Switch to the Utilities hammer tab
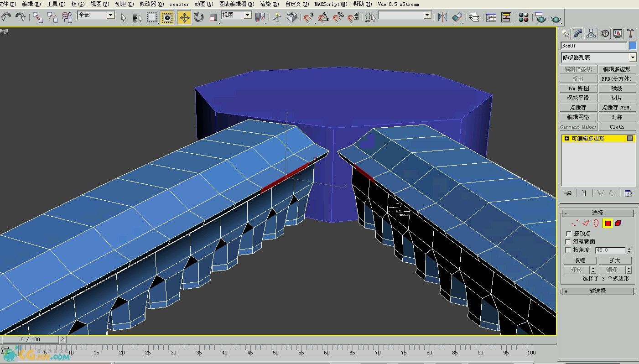 (x=630, y=33)
